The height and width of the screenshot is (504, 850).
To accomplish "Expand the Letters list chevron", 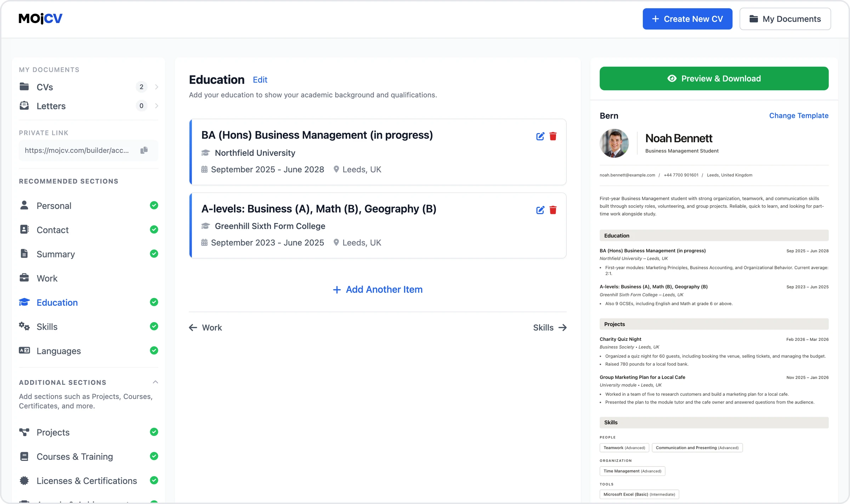I will click(157, 106).
